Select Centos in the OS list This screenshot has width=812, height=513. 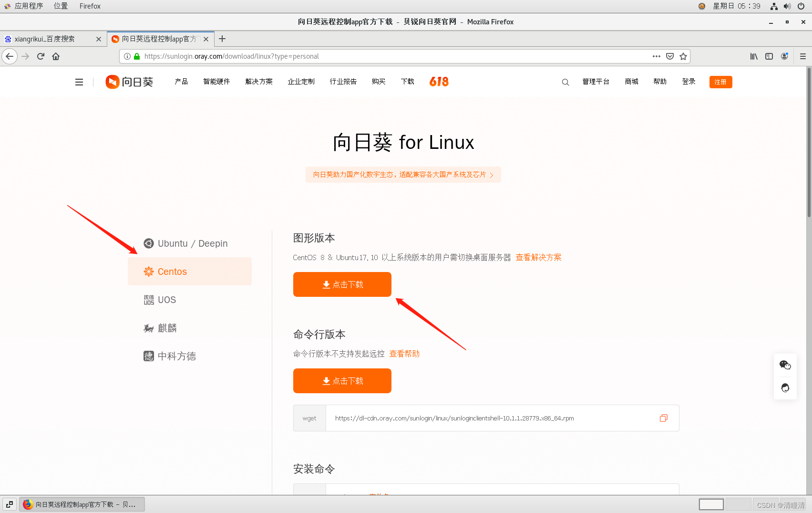pyautogui.click(x=190, y=272)
